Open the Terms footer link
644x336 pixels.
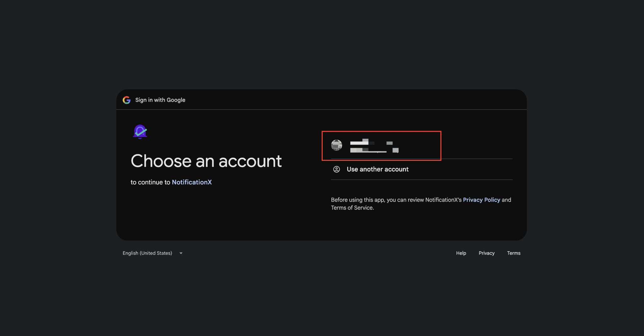click(x=514, y=253)
